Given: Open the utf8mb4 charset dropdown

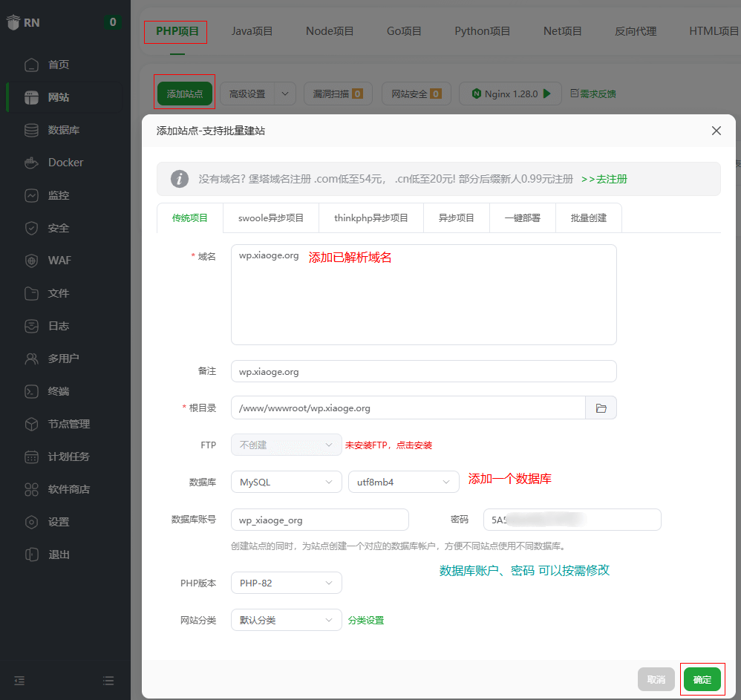Looking at the screenshot, I should point(403,482).
